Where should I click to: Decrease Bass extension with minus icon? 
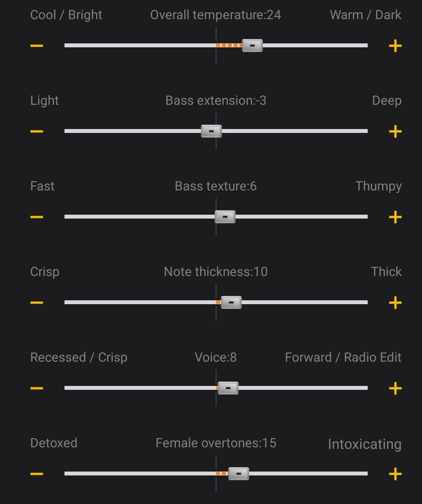(37, 131)
